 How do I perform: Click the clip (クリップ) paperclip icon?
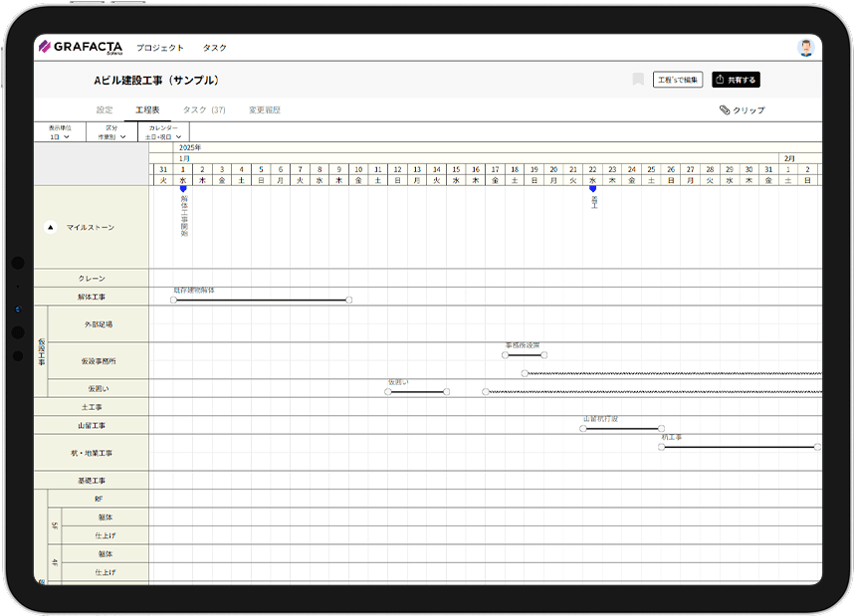725,110
